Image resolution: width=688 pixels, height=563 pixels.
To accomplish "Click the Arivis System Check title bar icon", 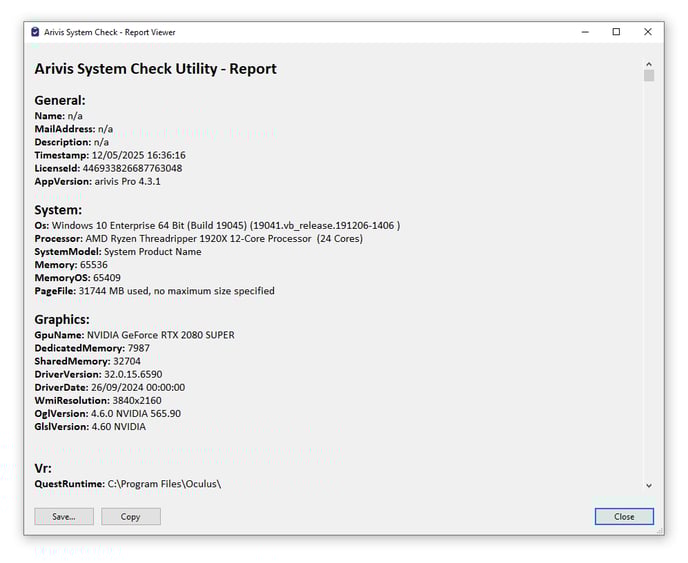I will pos(35,32).
